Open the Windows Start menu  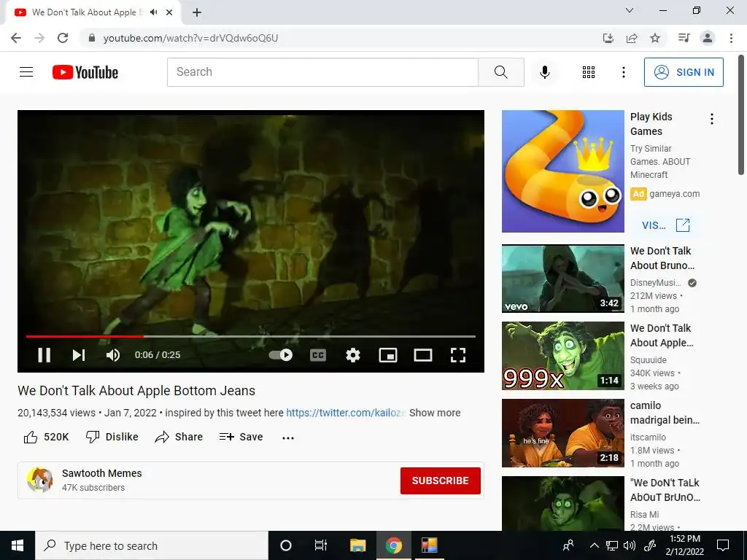coord(18,545)
